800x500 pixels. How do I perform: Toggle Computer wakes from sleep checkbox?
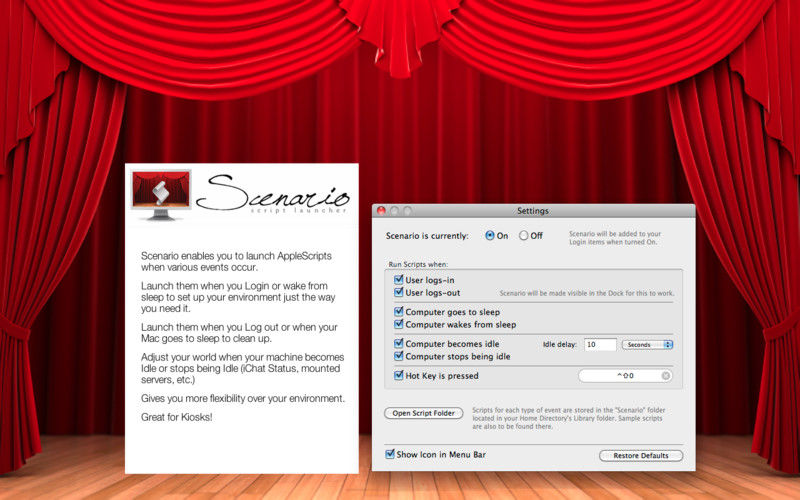[399, 324]
